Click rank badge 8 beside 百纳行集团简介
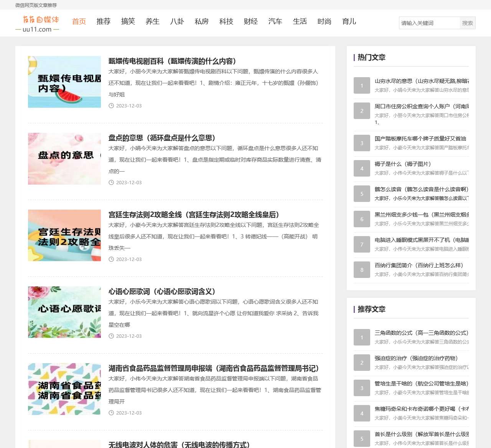 [x=362, y=270]
